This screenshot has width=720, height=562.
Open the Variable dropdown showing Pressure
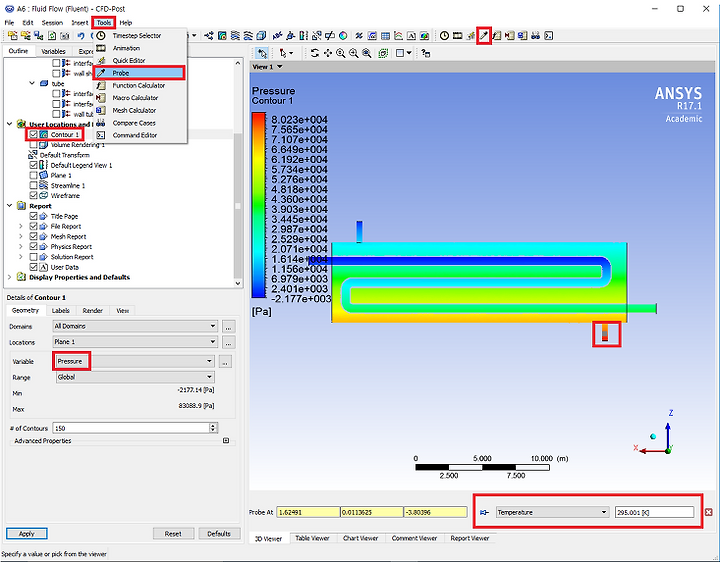pyautogui.click(x=135, y=361)
